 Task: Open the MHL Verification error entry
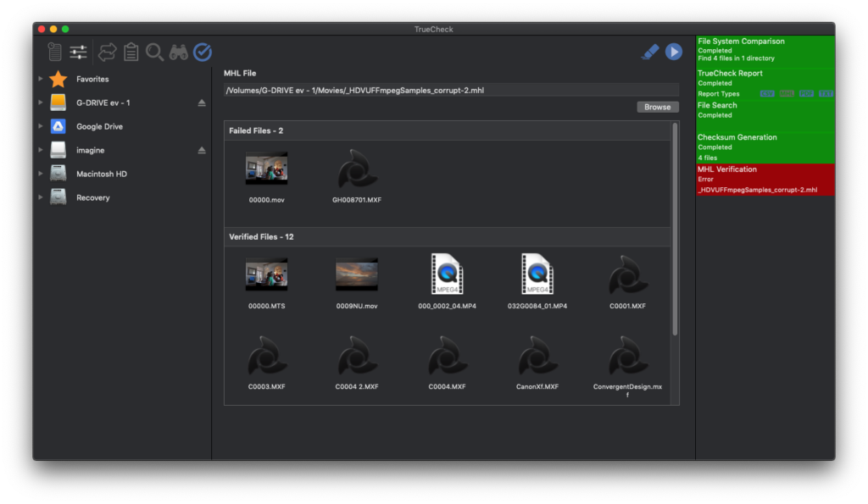[765, 180]
